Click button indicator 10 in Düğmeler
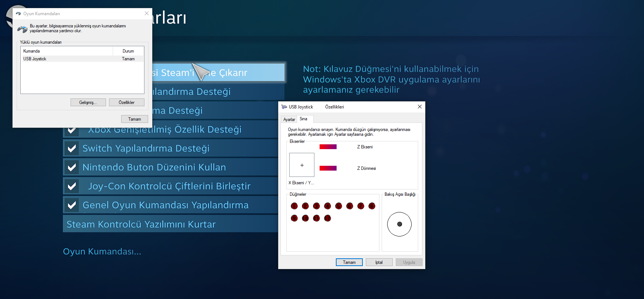 (305, 218)
